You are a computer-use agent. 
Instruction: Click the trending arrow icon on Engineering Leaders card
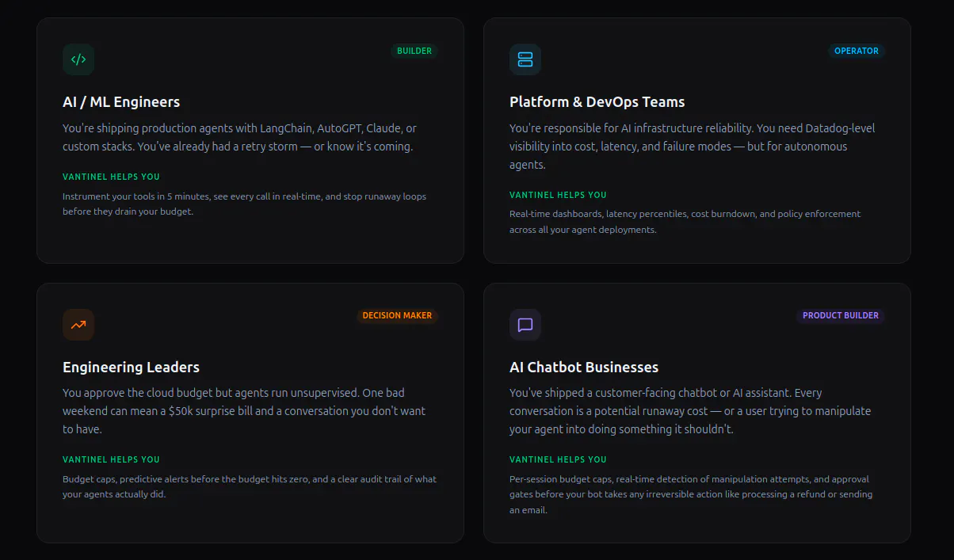click(78, 325)
